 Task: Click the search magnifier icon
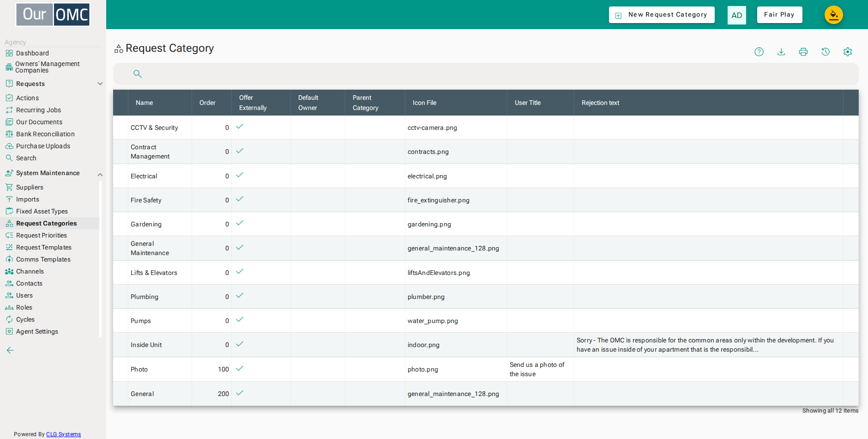[x=137, y=73]
